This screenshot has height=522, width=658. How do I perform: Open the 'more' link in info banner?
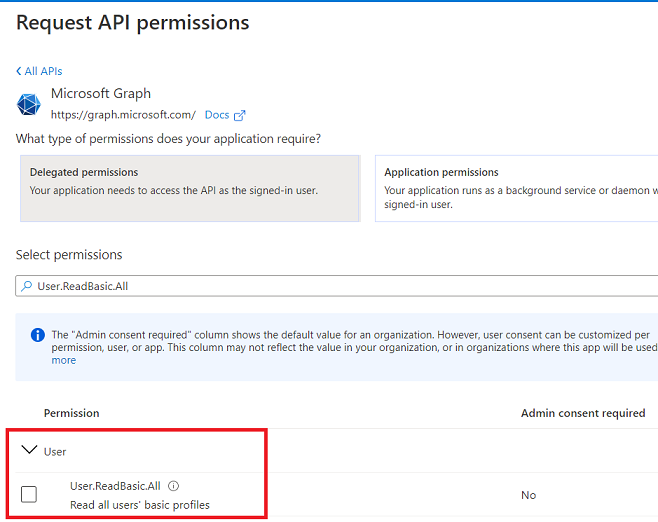[64, 360]
